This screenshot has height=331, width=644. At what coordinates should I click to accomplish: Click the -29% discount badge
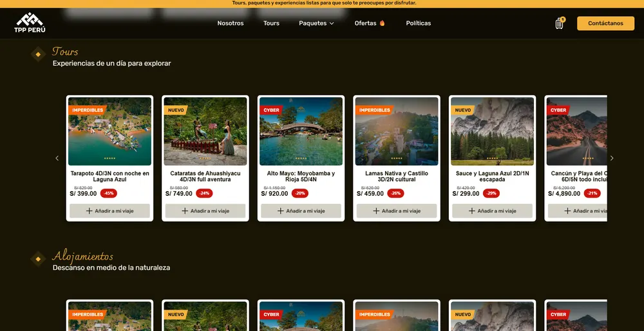click(491, 193)
